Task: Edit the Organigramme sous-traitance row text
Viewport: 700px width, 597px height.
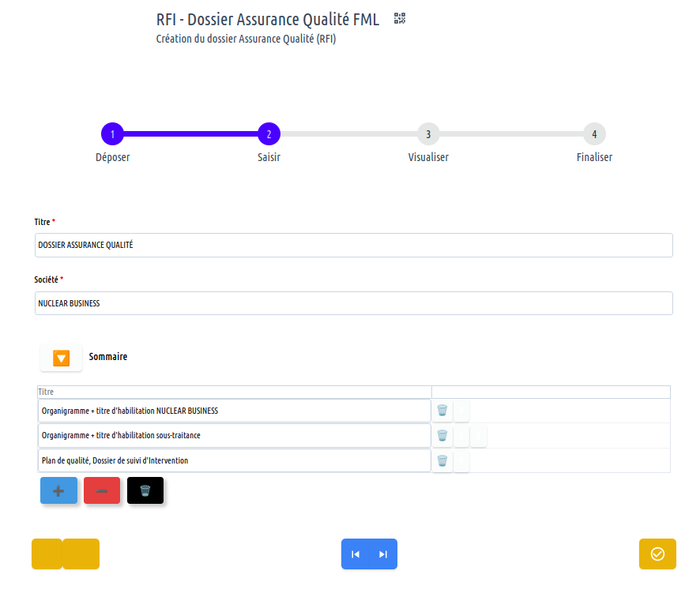Action: point(235,435)
